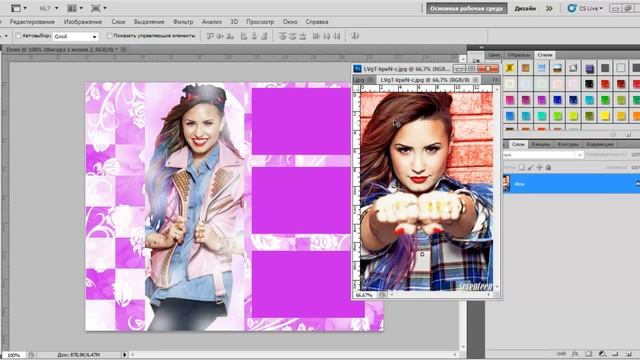Switch to the Каналы tab
Screen dimensions: 640x360
pyautogui.click(x=541, y=144)
